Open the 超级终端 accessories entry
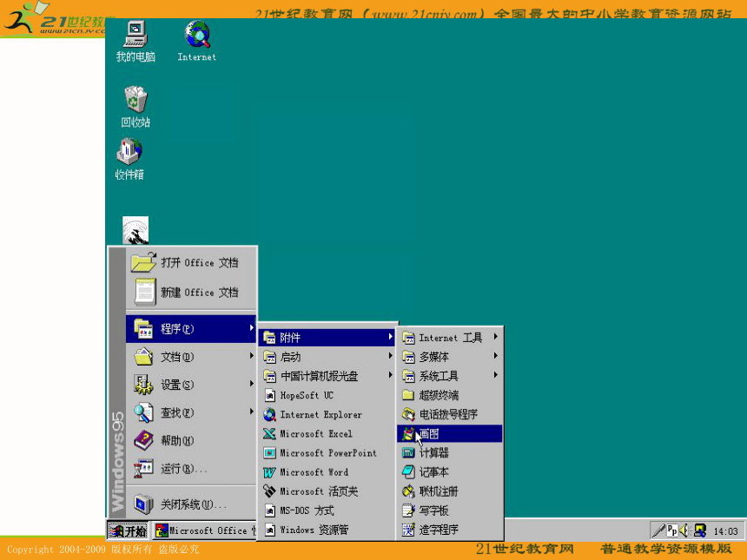The image size is (747, 560). point(450,395)
